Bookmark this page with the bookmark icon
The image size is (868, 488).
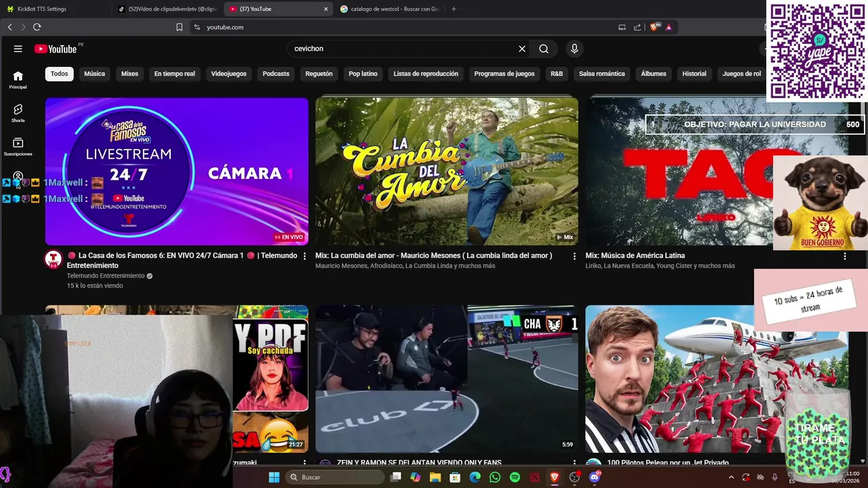(179, 27)
